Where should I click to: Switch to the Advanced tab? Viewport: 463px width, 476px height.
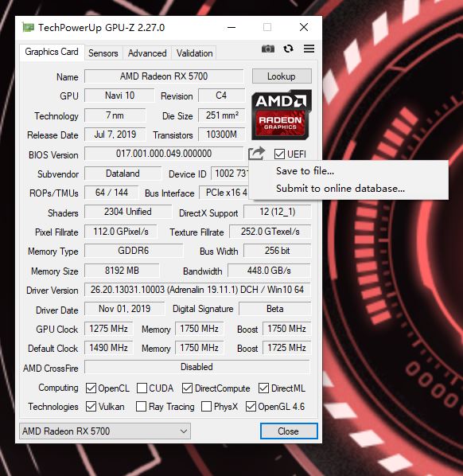click(147, 53)
